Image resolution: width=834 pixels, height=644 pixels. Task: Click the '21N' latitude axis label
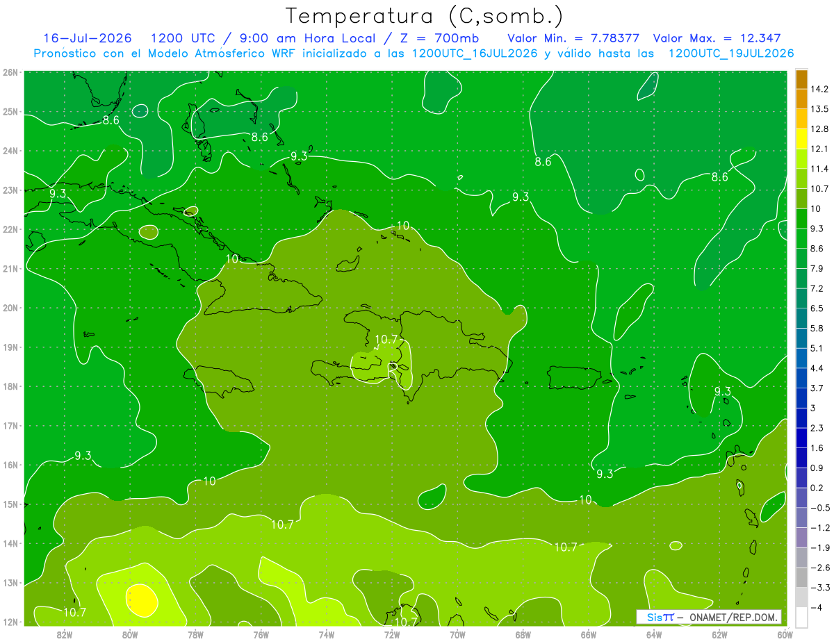10,269
